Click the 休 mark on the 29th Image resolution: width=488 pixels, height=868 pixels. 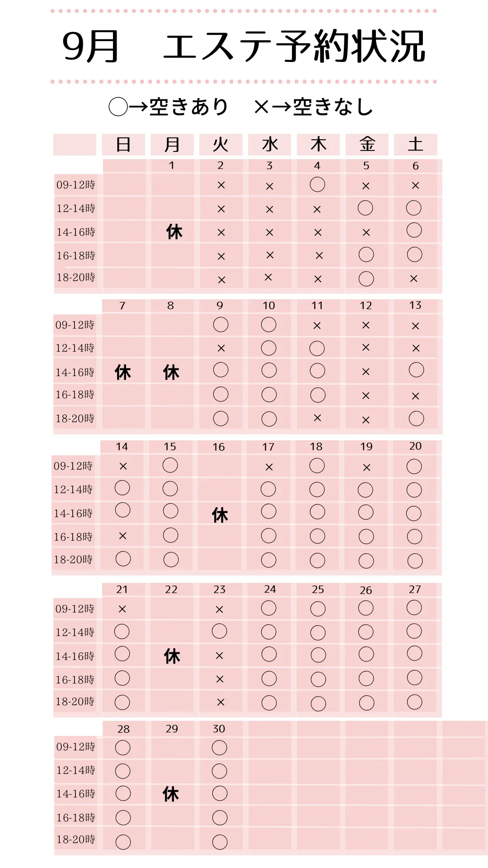coord(171,794)
